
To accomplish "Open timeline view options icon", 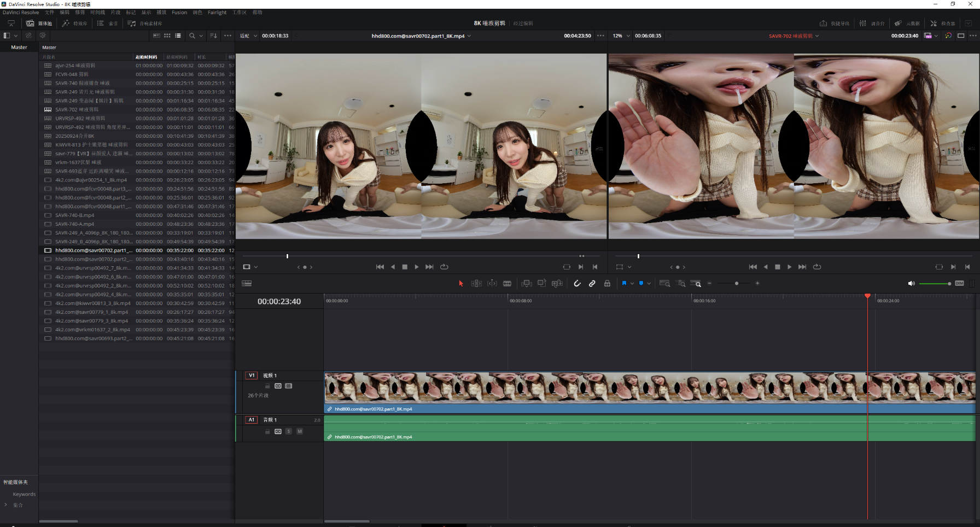I will (x=247, y=283).
